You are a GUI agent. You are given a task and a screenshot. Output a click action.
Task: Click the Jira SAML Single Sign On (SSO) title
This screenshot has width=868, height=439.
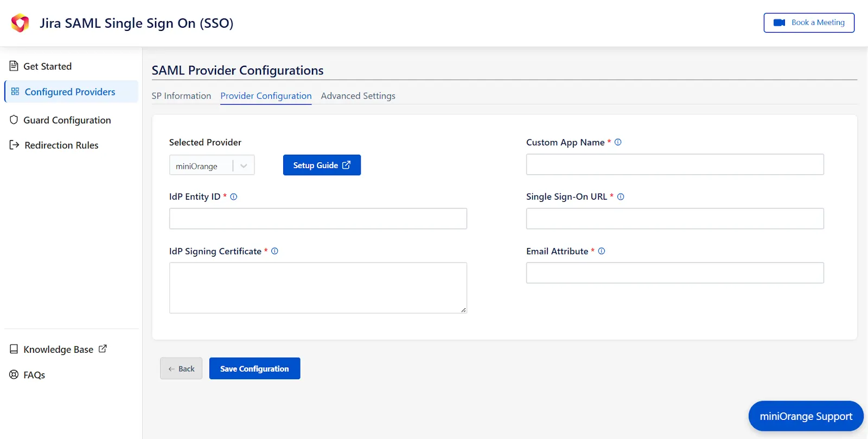[x=137, y=23]
